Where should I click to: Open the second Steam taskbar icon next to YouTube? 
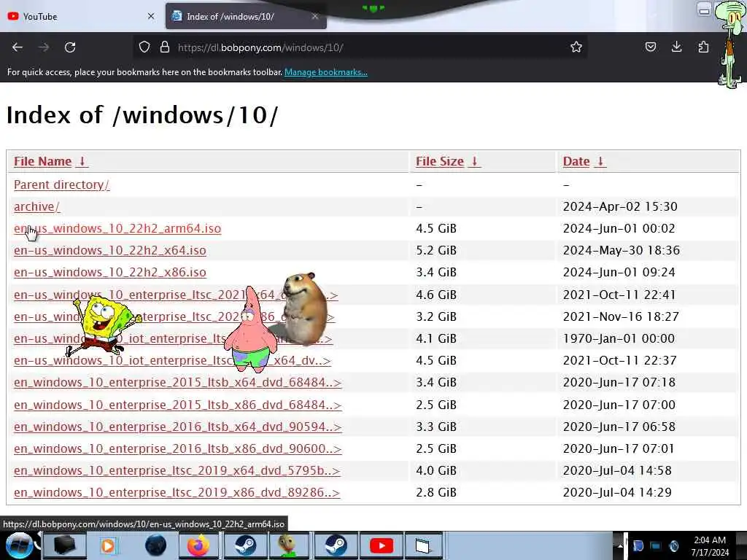(x=336, y=545)
